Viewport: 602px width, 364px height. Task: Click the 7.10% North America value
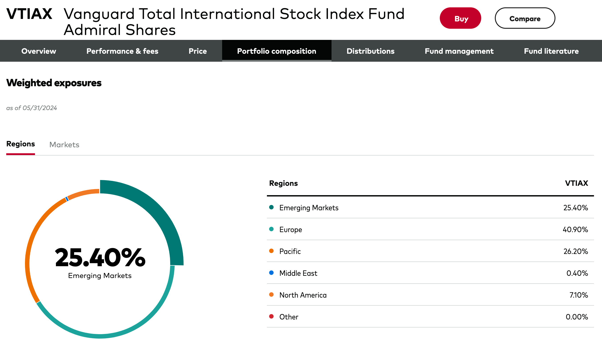tap(578, 295)
